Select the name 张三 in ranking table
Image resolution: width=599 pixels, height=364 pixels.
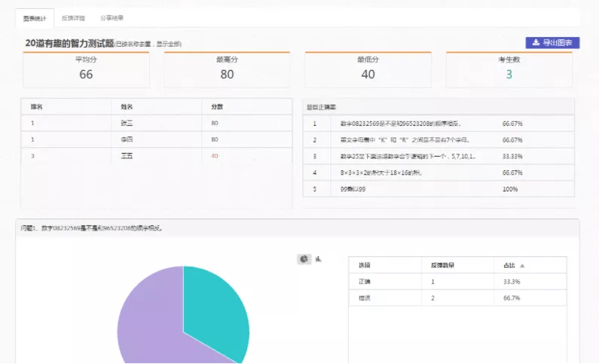(x=127, y=124)
